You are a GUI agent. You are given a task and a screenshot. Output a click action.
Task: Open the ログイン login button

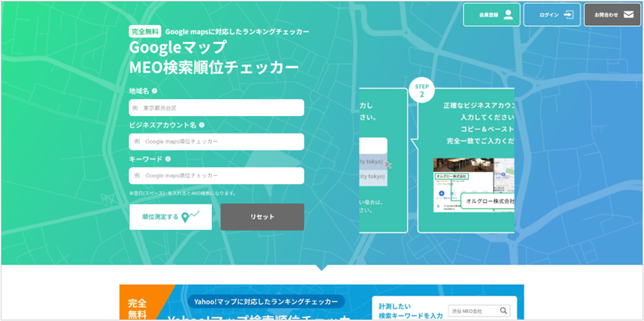(x=552, y=14)
